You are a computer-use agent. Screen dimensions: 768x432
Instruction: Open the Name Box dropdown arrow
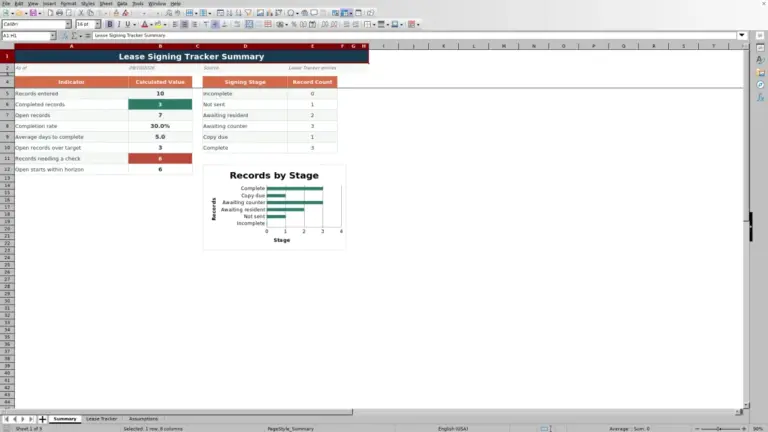(x=53, y=36)
